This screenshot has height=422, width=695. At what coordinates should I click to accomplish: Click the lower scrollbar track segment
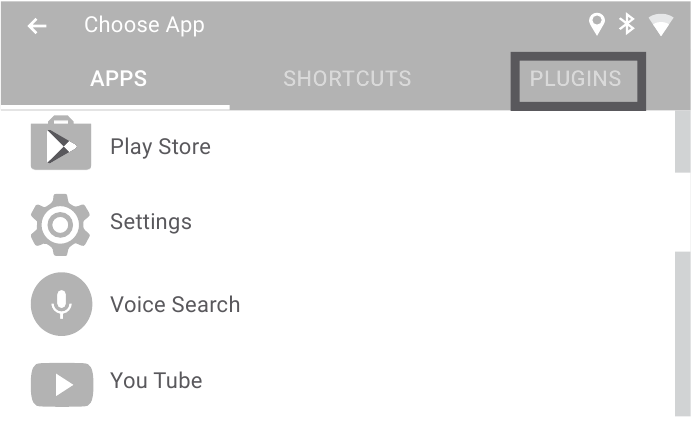(x=683, y=330)
